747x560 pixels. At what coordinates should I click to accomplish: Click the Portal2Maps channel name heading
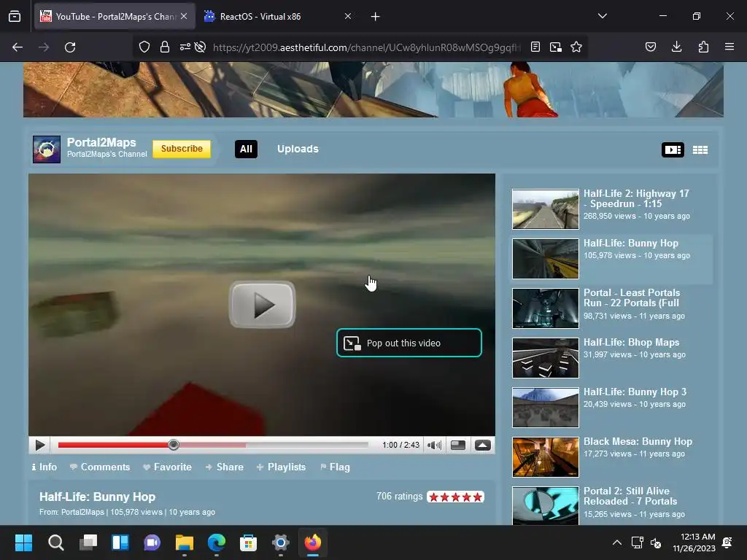(101, 142)
